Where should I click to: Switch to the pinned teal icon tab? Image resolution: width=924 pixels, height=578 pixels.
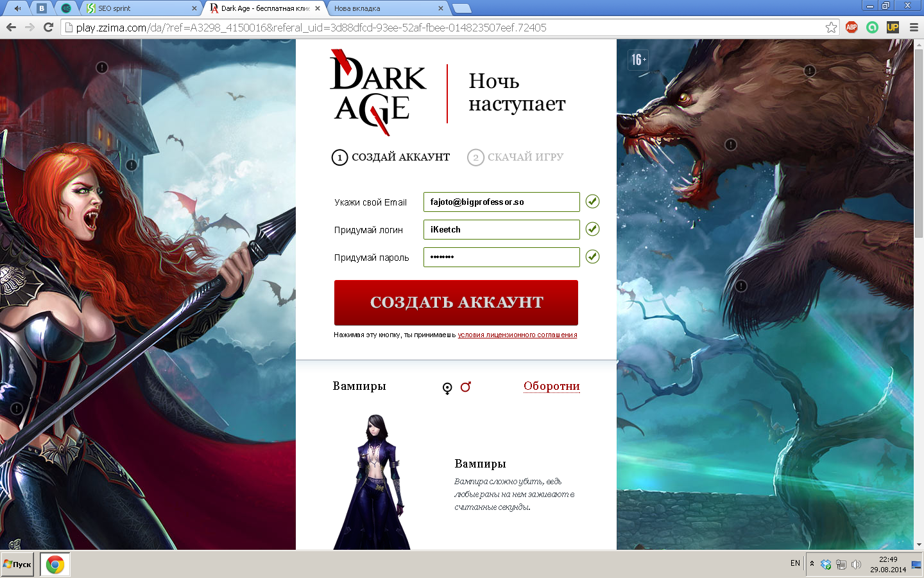coord(65,8)
